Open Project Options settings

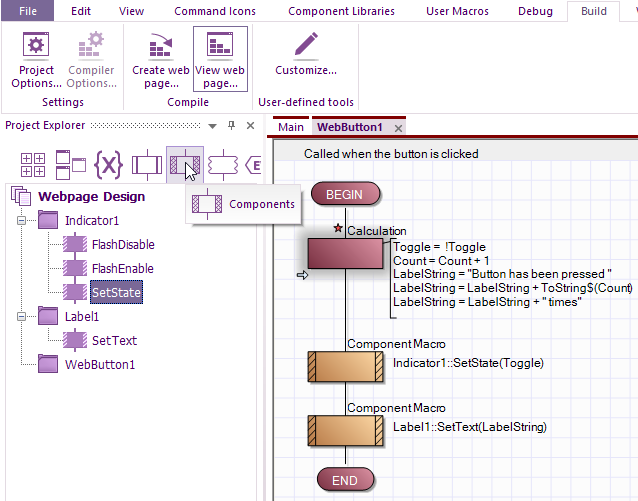pos(36,60)
